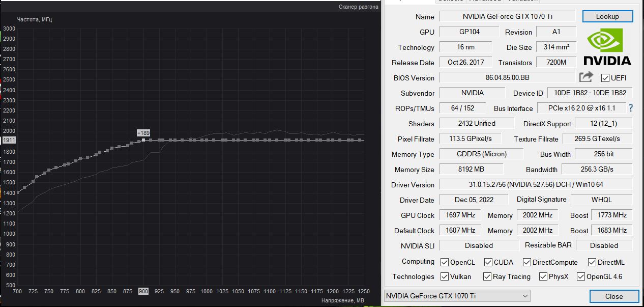Toggle the UEFI checkbox

(605, 78)
